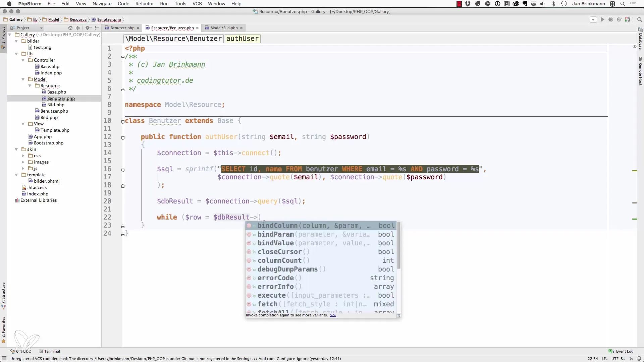
Task: Collapse the bilder folder
Action: (16, 41)
